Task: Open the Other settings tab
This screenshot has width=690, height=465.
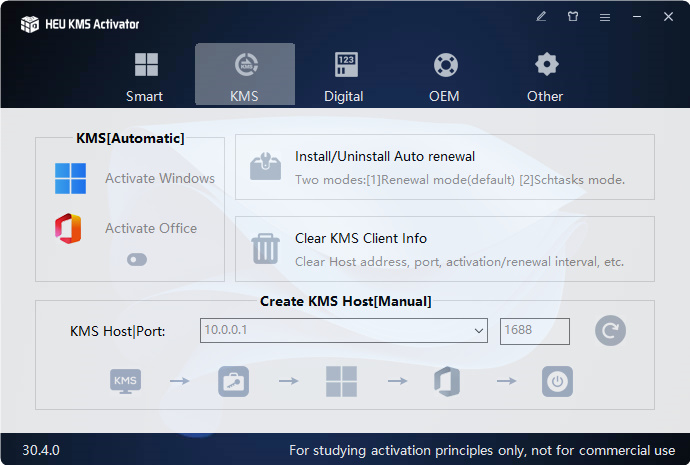Action: click(545, 75)
